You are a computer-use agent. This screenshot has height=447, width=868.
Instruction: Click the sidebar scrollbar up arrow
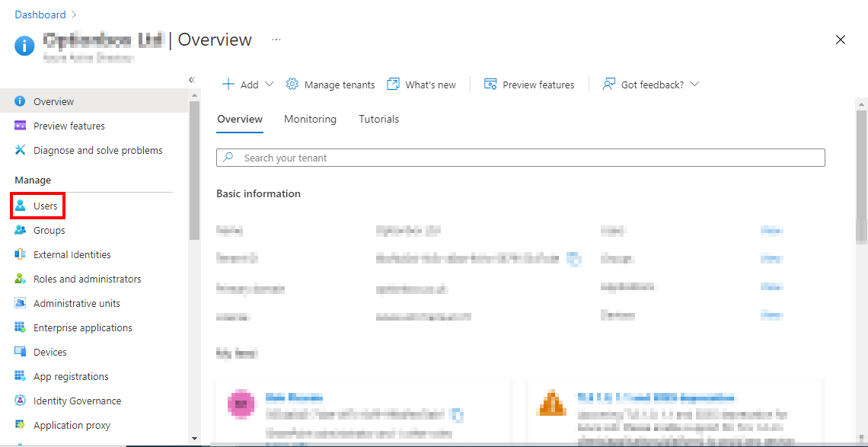click(193, 95)
